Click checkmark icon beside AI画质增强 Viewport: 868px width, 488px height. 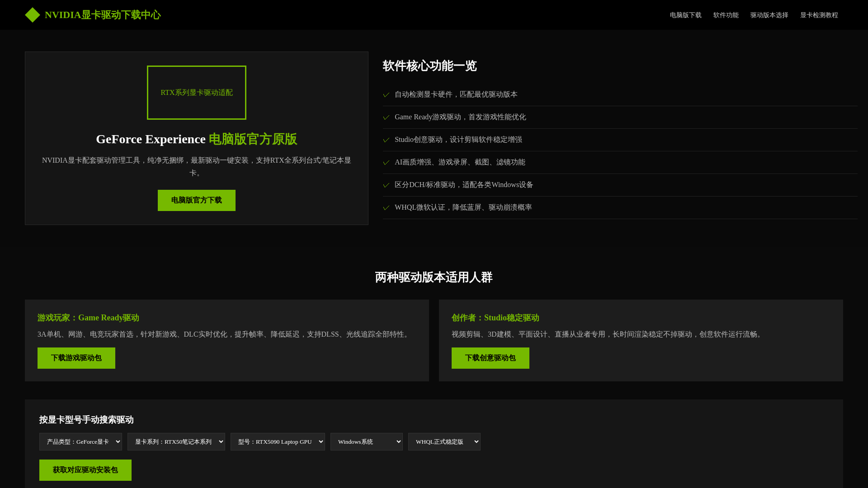pos(386,163)
